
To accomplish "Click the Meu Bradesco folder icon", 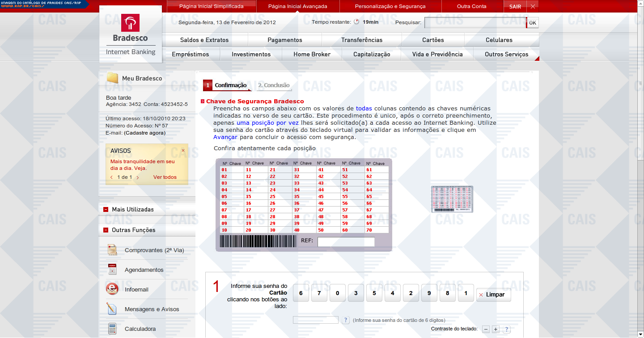I will (112, 78).
